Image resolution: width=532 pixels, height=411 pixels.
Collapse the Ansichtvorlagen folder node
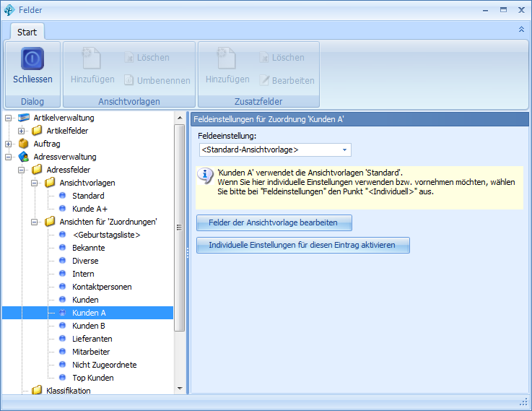[34, 183]
